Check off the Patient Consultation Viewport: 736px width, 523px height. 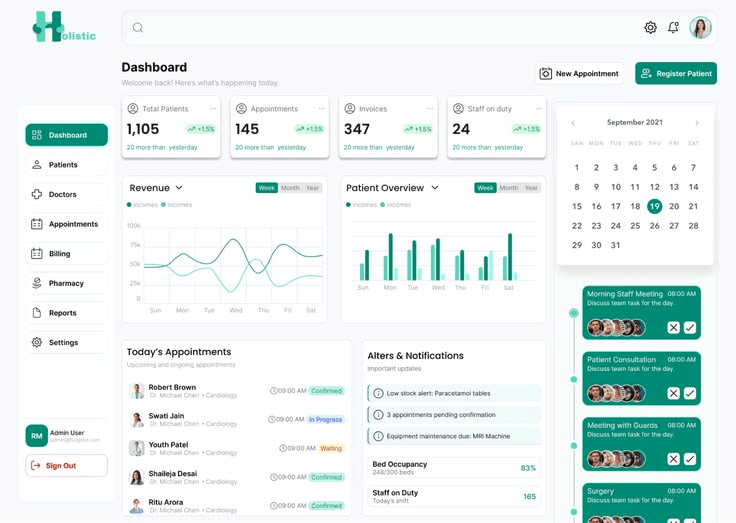[690, 393]
